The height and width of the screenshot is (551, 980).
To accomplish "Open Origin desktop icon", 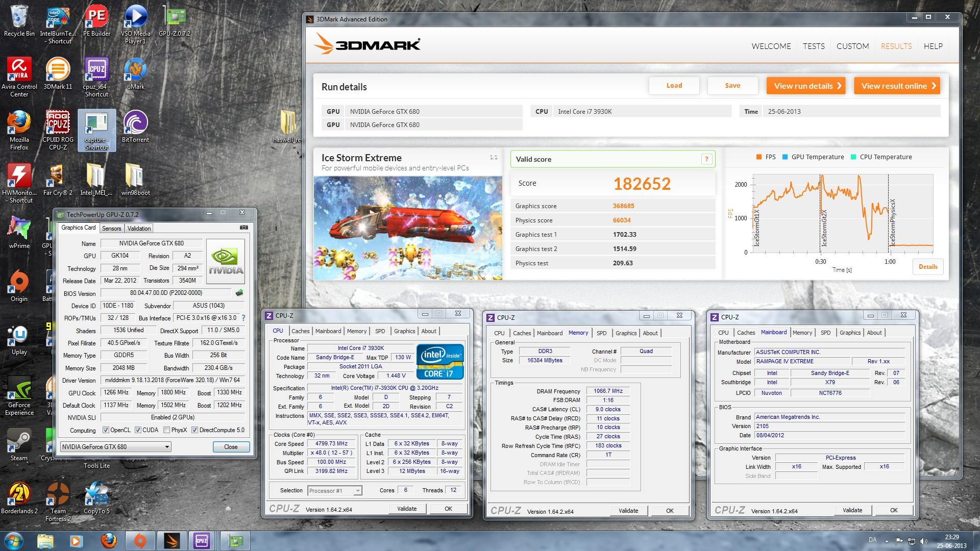I will [19, 285].
